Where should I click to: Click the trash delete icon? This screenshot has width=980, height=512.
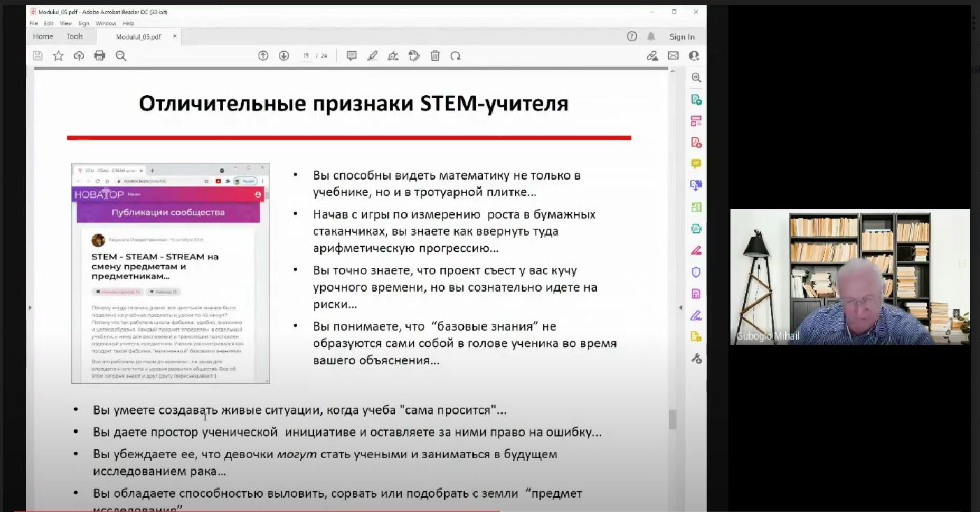[x=435, y=56]
